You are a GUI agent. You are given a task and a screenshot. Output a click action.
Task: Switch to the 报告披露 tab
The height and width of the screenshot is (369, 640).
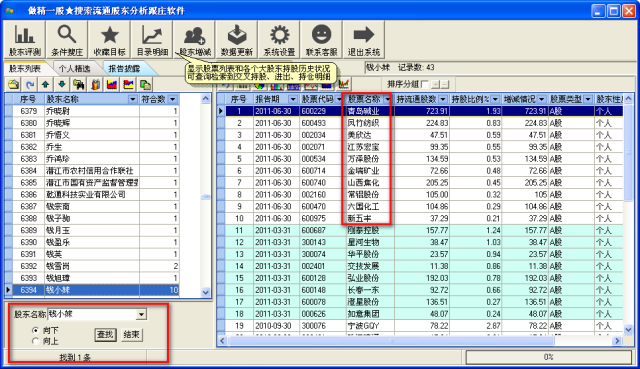(124, 69)
